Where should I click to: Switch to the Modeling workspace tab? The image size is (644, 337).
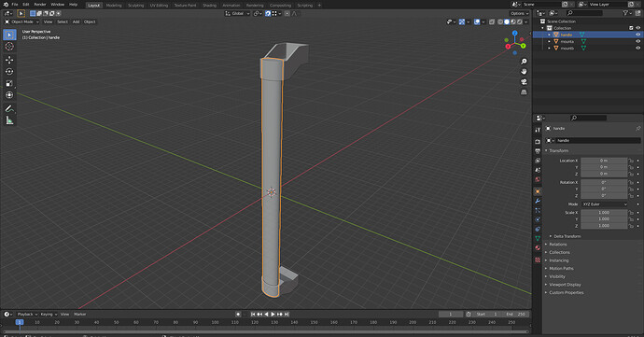pyautogui.click(x=114, y=6)
